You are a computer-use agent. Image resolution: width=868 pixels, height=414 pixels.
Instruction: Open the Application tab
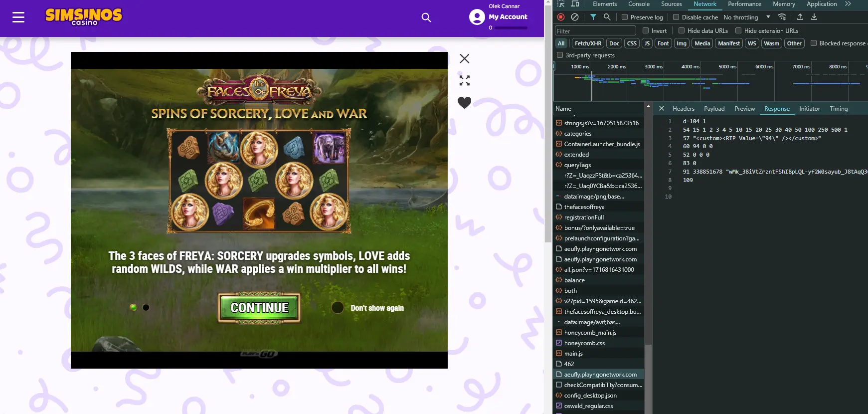coord(822,4)
